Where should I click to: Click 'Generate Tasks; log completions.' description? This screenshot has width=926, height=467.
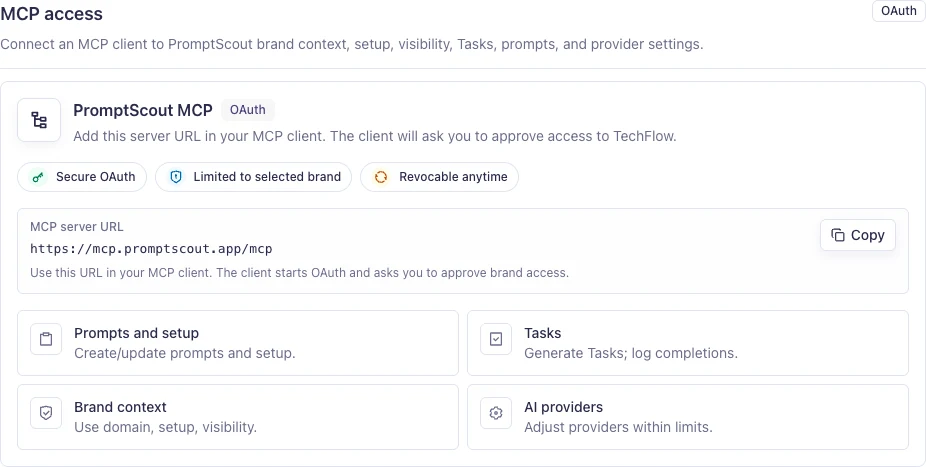click(x=631, y=353)
